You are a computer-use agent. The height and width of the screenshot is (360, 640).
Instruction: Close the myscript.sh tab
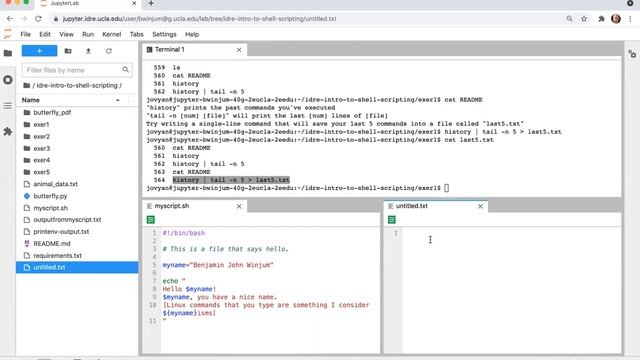coord(239,206)
